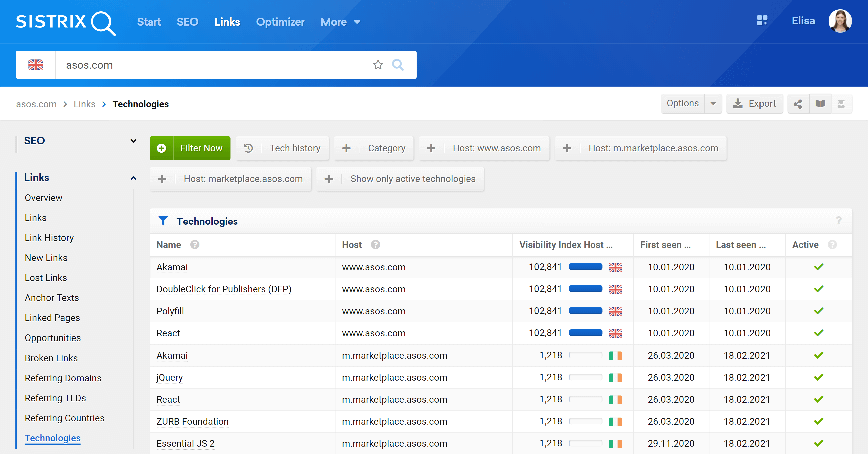The height and width of the screenshot is (454, 868).
Task: Open the Links tab in top navigation
Action: click(x=227, y=22)
